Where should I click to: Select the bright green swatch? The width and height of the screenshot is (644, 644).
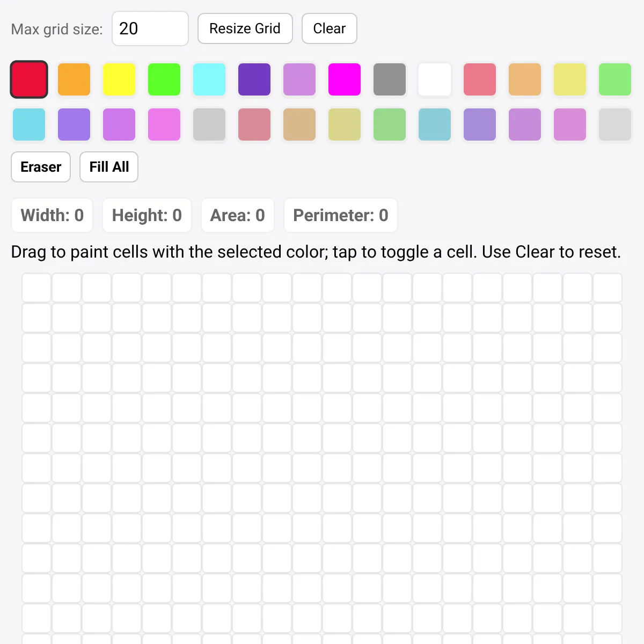pos(164,79)
